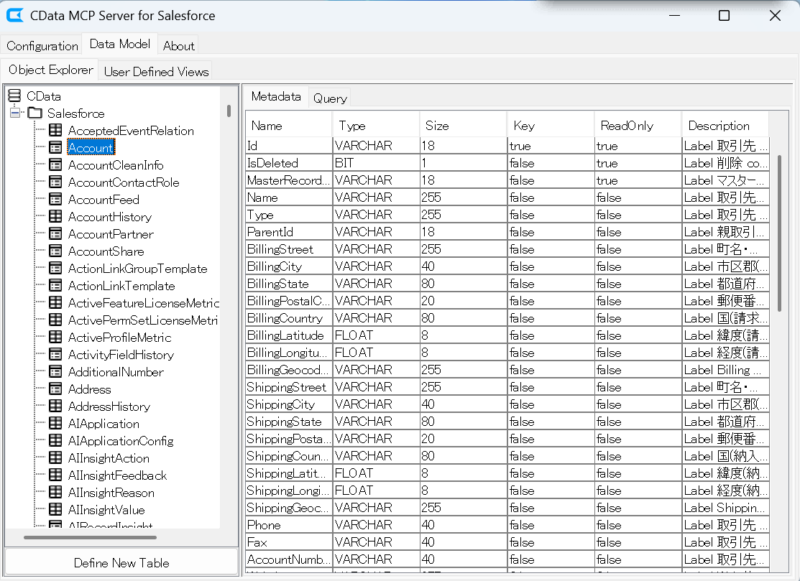Click the table icon beside AddressHistory
The height and width of the screenshot is (581, 800).
point(55,407)
